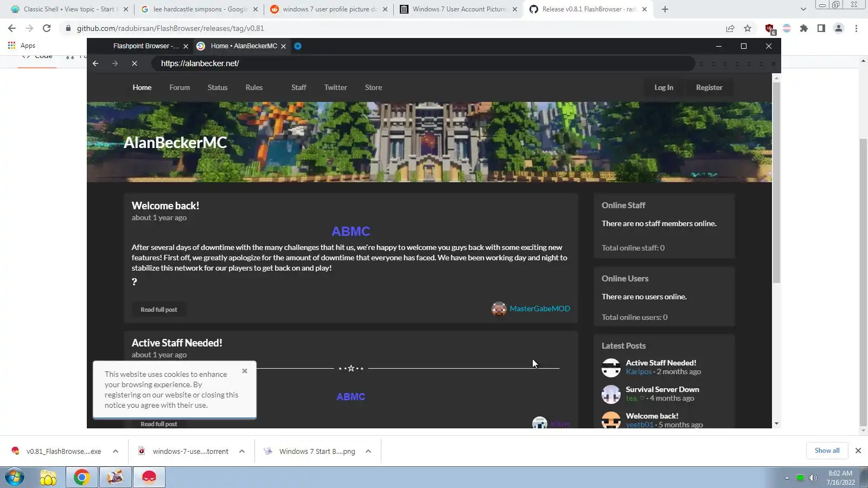Screen dimensions: 868x488
Task: Open the Rules nav item
Action: pyautogui.click(x=254, y=87)
